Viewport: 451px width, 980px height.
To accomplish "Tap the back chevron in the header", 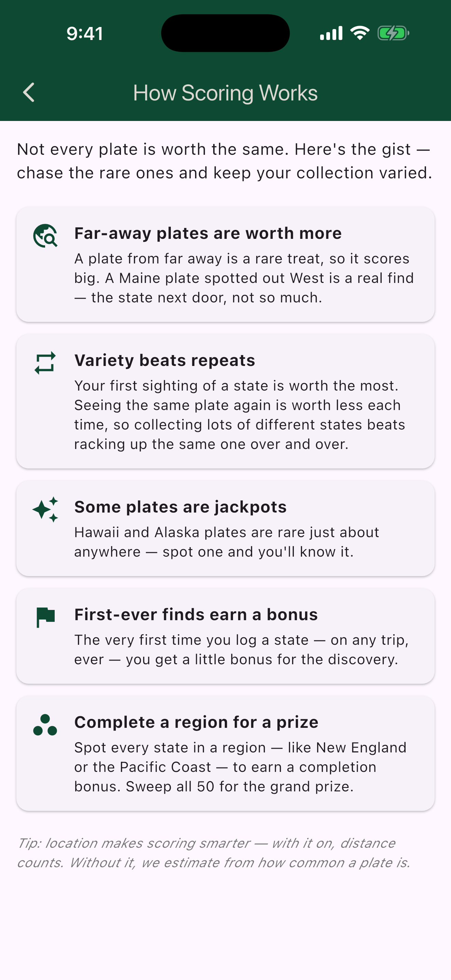I will click(x=29, y=93).
